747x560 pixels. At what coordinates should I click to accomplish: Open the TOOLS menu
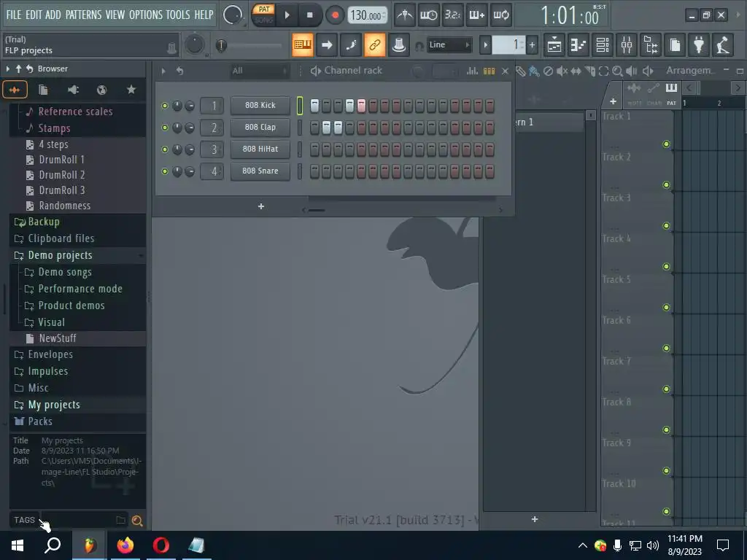point(178,15)
